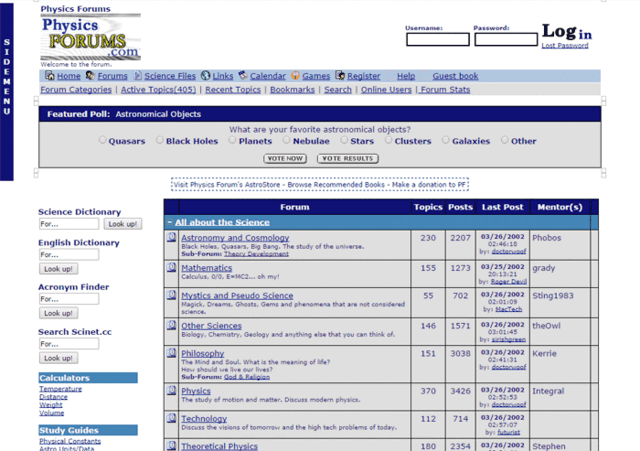Click English Dictionary Look up! button
Image resolution: width=640 pixels, height=451 pixels.
point(58,269)
